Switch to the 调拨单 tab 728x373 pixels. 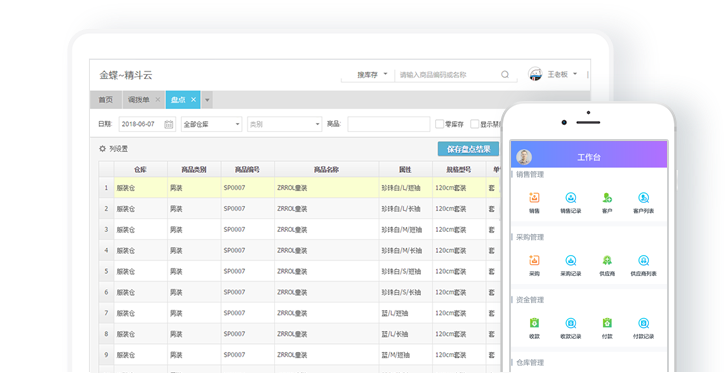(x=139, y=100)
